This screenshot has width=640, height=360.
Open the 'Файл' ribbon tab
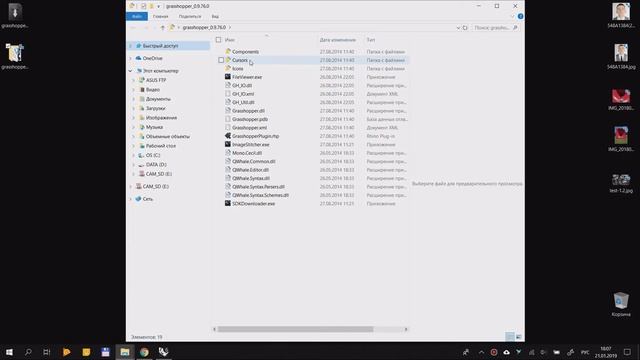point(137,16)
